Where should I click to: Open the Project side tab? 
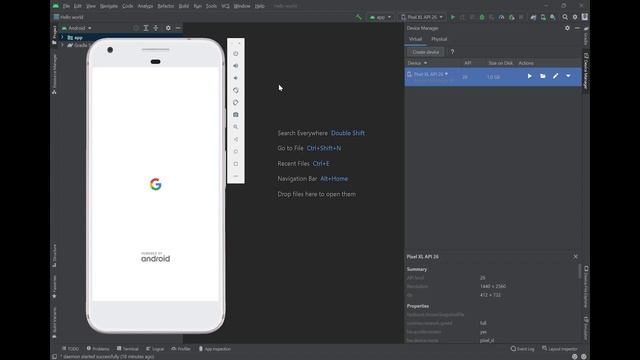[54, 35]
